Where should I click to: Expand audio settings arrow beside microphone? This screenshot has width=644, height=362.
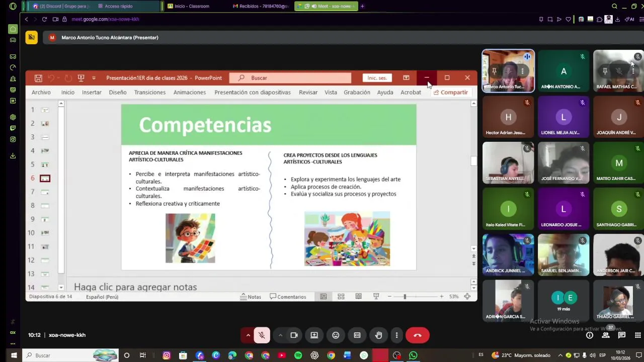coord(248,335)
